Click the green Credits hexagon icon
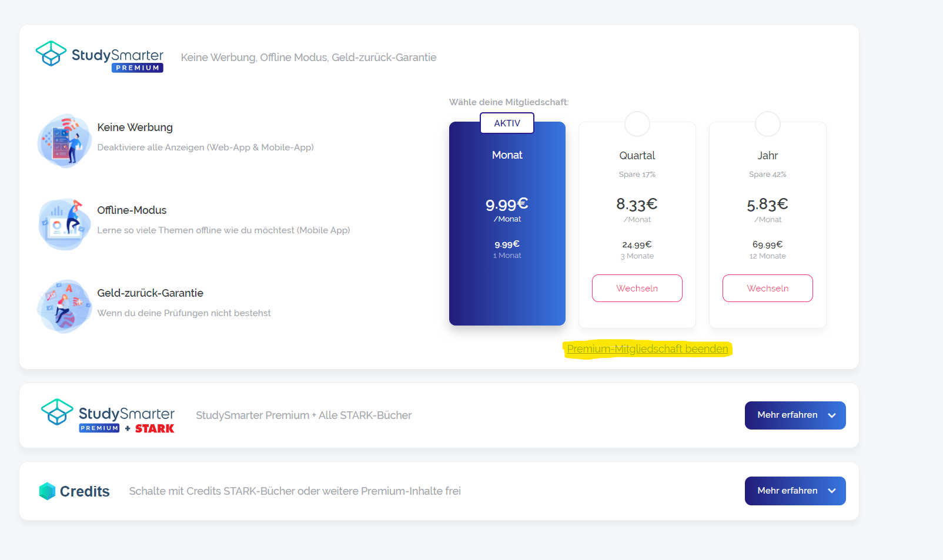Viewport: 943px width, 560px height. tap(48, 490)
